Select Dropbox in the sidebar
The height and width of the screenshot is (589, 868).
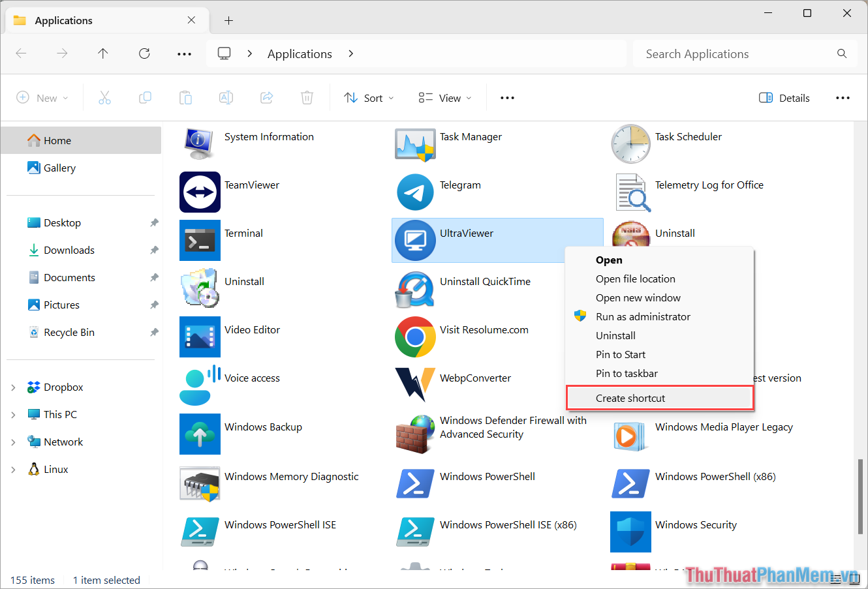click(x=62, y=387)
